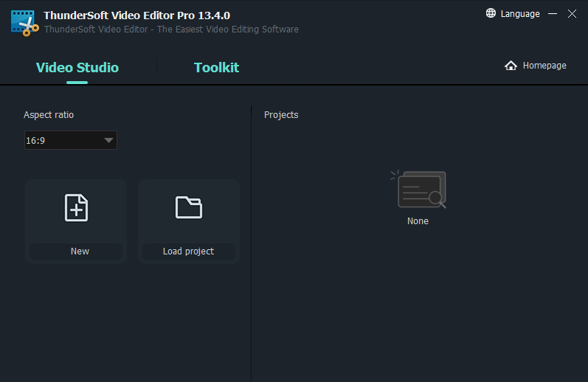The image size is (588, 382).
Task: Open the 16:9 aspect ratio combo box
Action: pos(71,140)
